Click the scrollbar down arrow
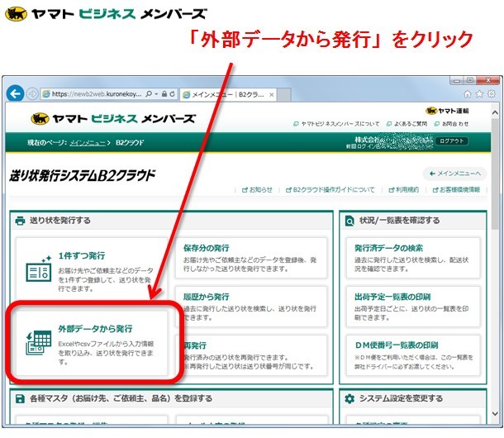Screen dimensions: 504x438 click(x=495, y=413)
